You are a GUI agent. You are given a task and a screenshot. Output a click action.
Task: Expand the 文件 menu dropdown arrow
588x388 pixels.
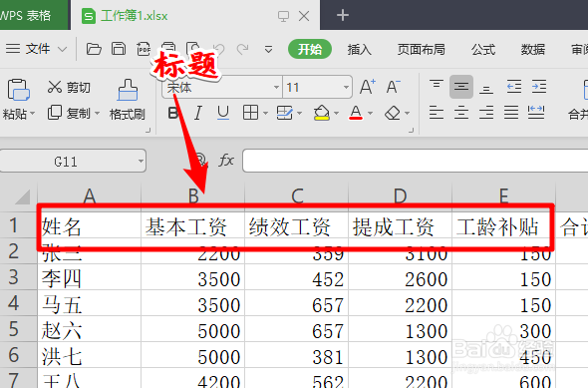click(x=62, y=49)
